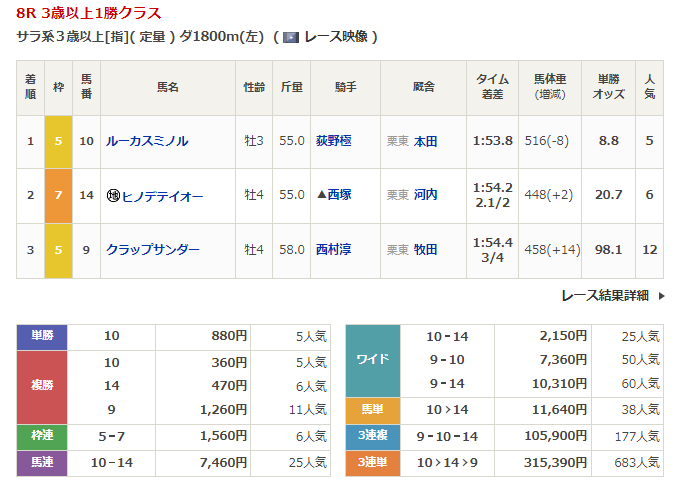The image size is (681, 485).
Task: Open horse page for ヒノデテイオー
Action: 162,196
